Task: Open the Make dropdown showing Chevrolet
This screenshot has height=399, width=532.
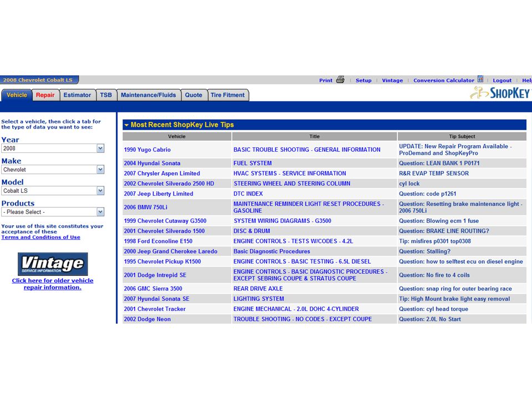Action: (53, 170)
